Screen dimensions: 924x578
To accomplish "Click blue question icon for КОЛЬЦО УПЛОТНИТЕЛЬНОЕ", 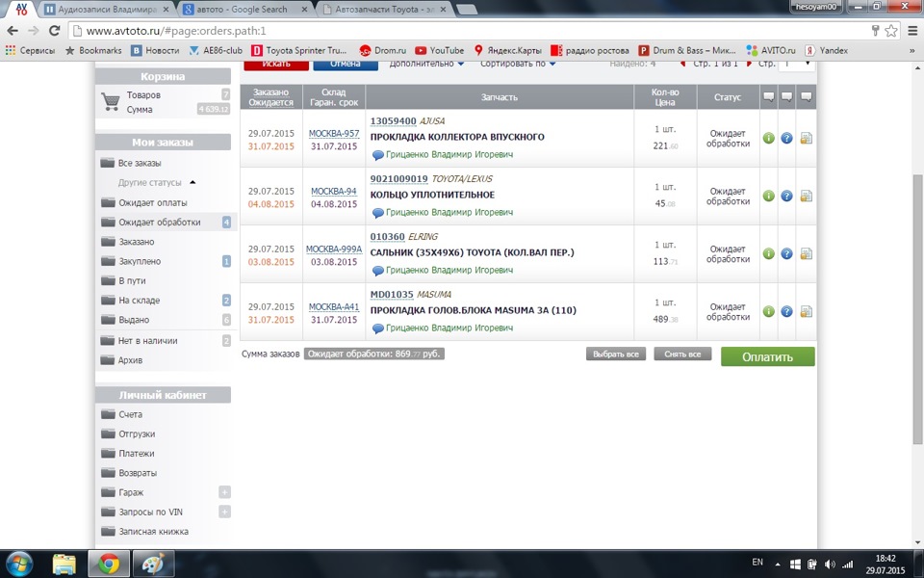I will pos(786,196).
